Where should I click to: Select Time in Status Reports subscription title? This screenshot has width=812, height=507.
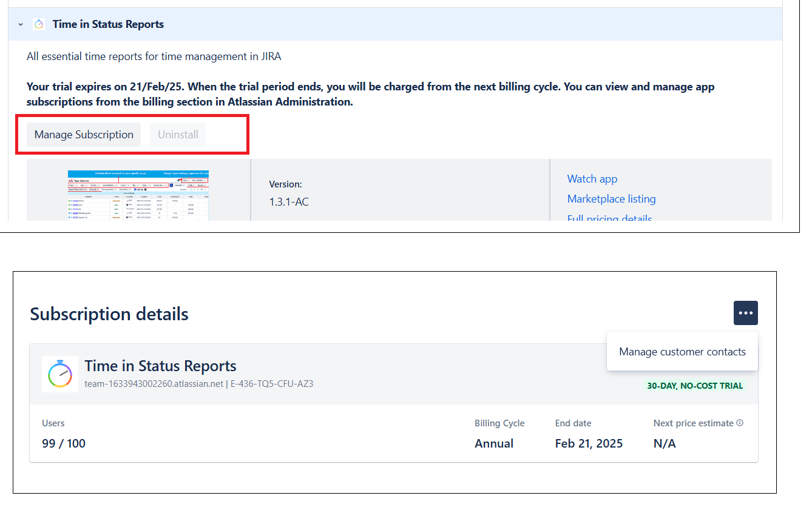coord(160,366)
